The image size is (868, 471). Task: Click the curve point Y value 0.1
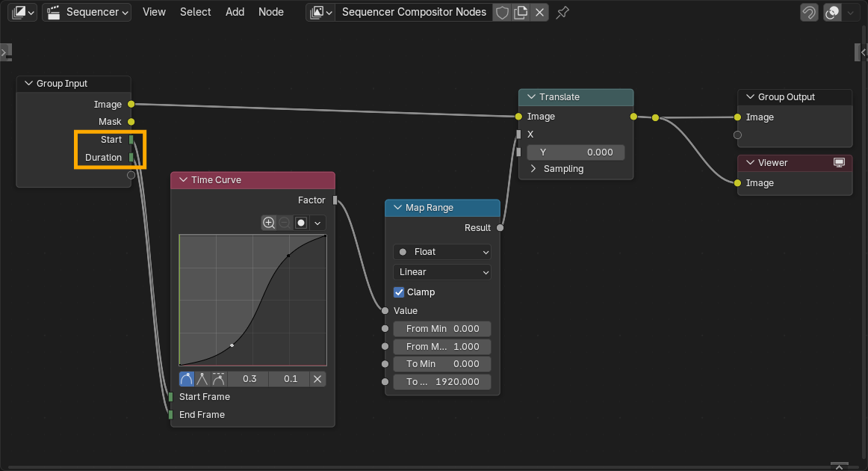[x=290, y=379]
